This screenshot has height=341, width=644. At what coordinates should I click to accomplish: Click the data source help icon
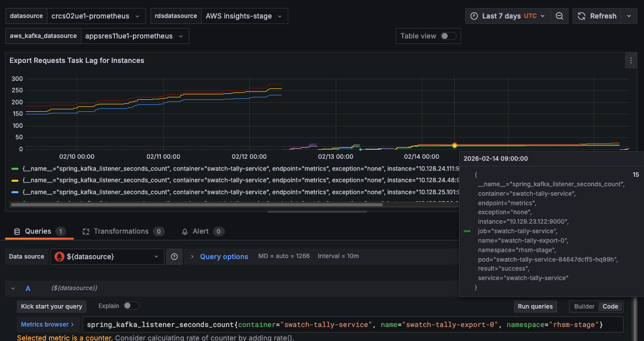(174, 257)
